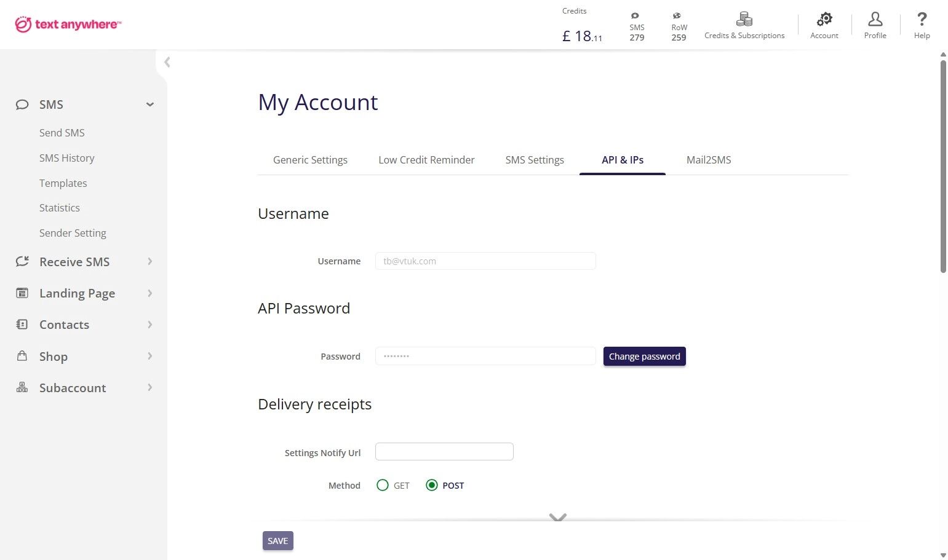Expand the Contacts submenu arrow
The width and height of the screenshot is (948, 560).
click(149, 325)
